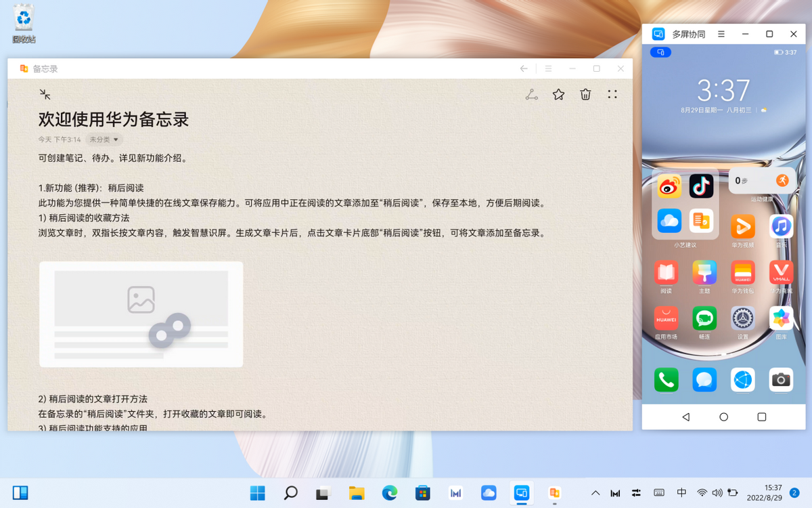Viewport: 812px width, 508px height.
Task: Switch to the multi-screen collaboration taskbar app
Action: pyautogui.click(x=522, y=493)
